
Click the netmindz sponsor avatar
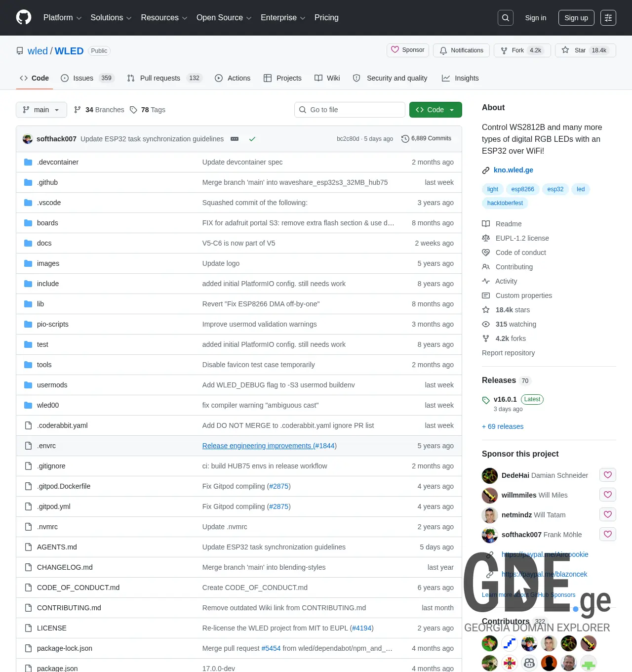(x=490, y=515)
